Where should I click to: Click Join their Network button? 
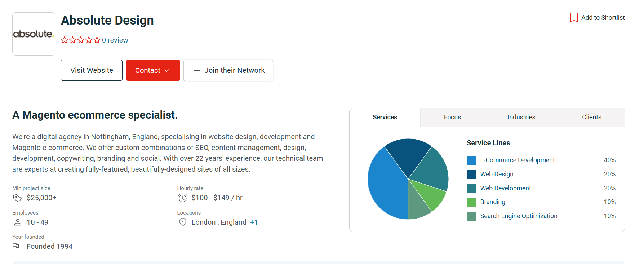coord(228,70)
